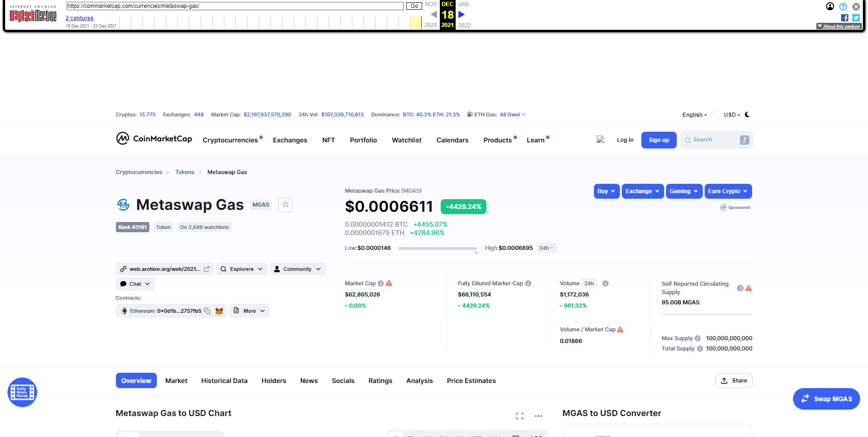Image resolution: width=868 pixels, height=437 pixels.
Task: Click the Share button
Action: [x=734, y=381]
